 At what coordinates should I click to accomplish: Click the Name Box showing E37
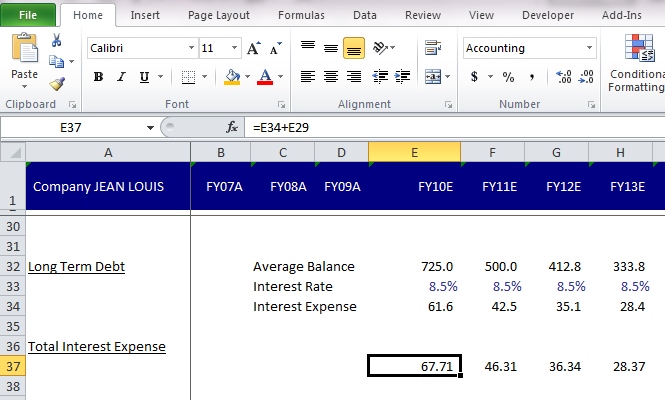70,128
